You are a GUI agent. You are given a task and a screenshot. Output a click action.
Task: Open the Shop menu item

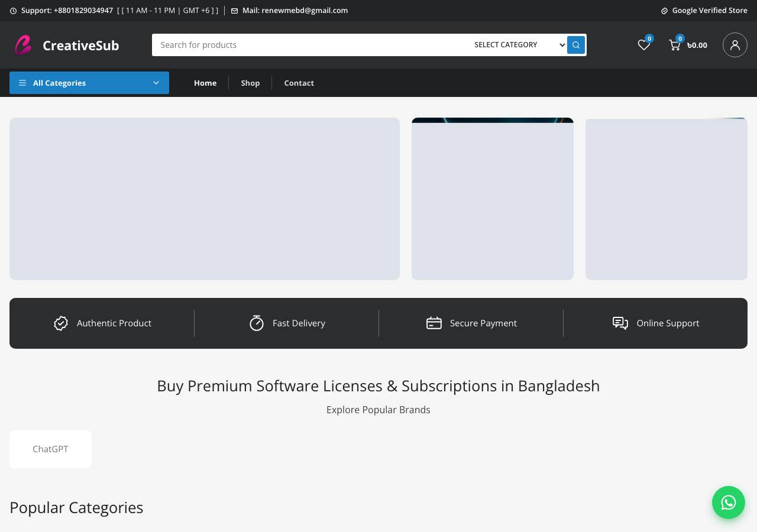[x=250, y=83]
